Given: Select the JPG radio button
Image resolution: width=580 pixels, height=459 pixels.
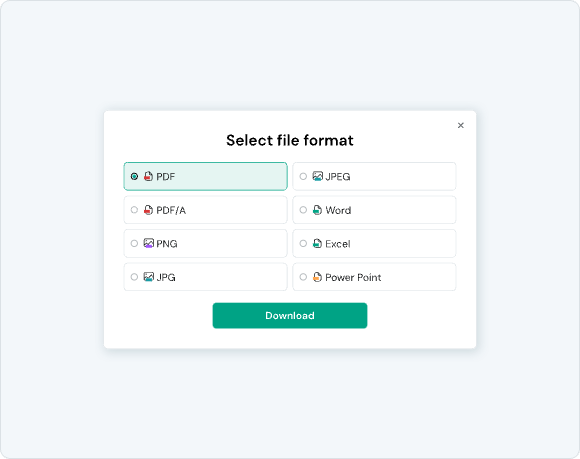Looking at the screenshot, I should [134, 277].
